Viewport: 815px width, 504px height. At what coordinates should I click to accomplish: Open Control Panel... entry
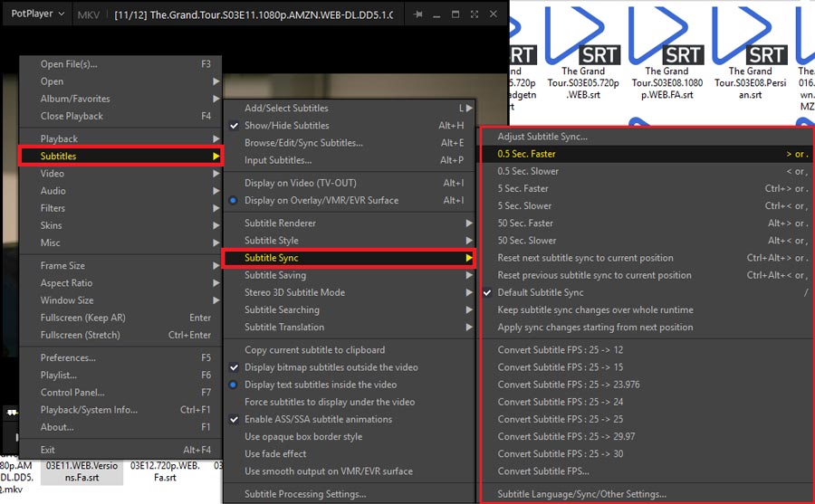(x=120, y=393)
